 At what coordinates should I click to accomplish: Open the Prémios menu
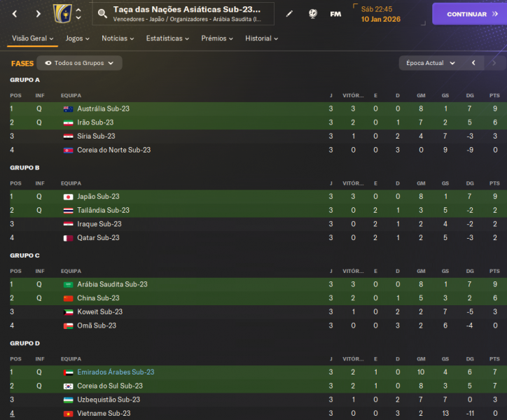[217, 38]
